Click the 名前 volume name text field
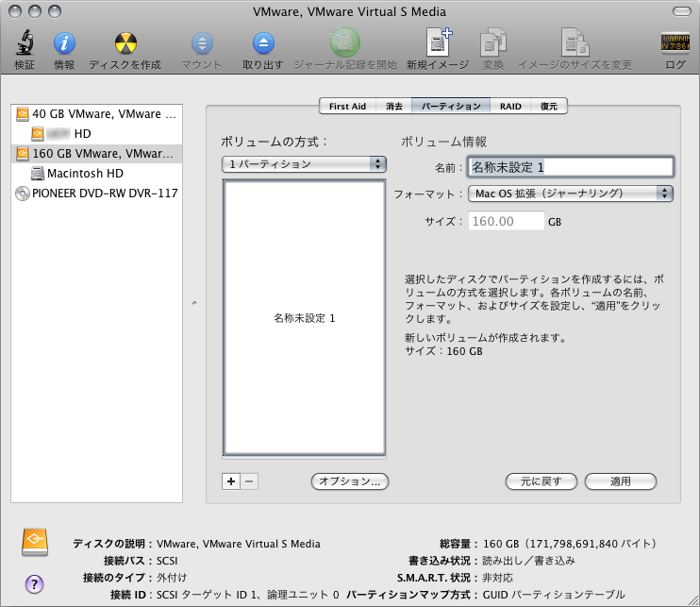The width and height of the screenshot is (700, 607). [x=570, y=167]
